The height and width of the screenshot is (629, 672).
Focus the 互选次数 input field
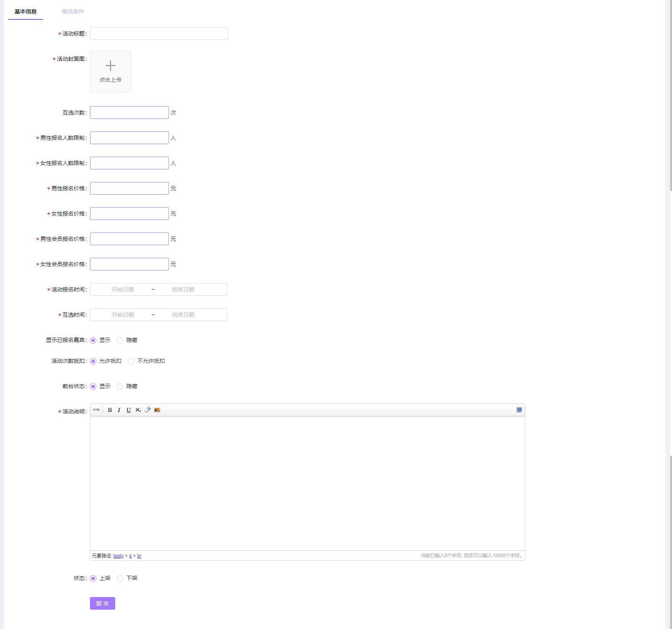pyautogui.click(x=129, y=113)
